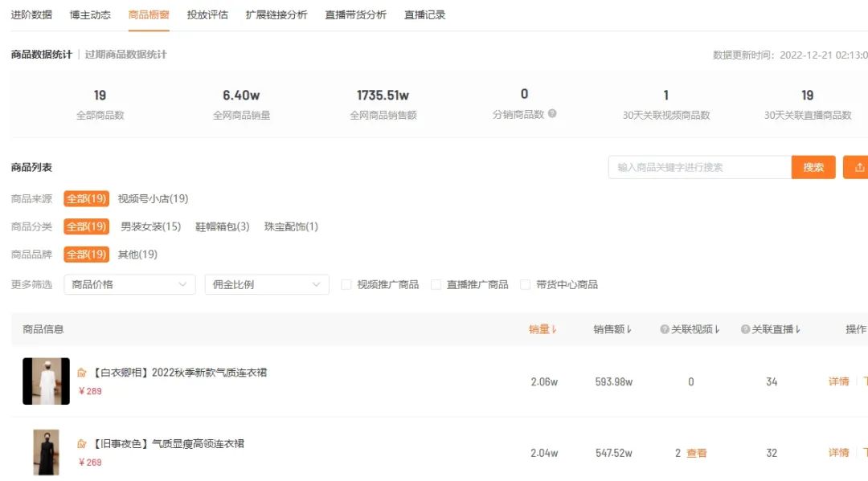Tick the 带货中心商品 checkbox
Image resolution: width=868 pixels, height=481 pixels.
pos(526,284)
